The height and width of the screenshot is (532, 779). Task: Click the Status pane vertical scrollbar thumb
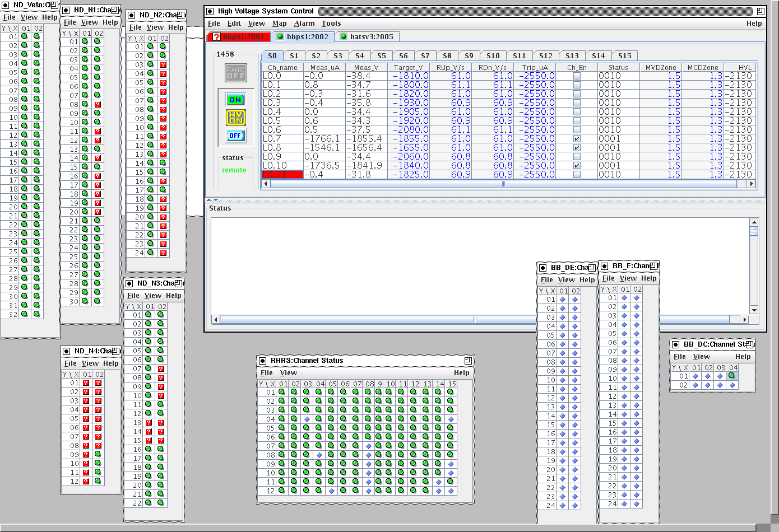[x=754, y=231]
